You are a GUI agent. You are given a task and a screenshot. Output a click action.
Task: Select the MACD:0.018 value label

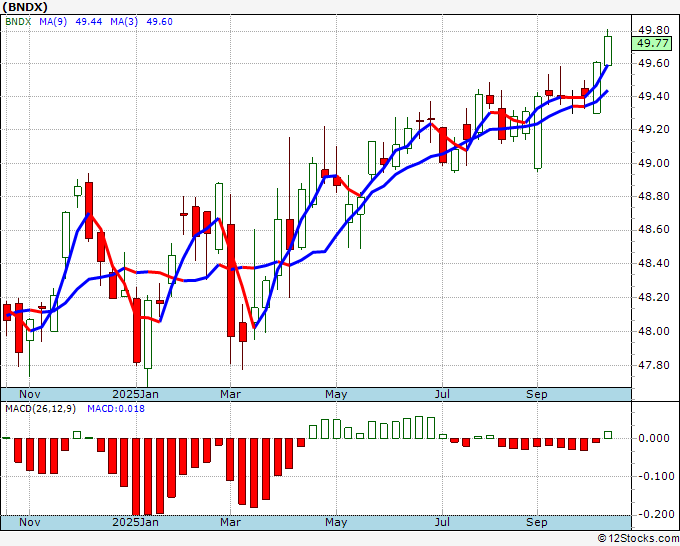tap(116, 409)
